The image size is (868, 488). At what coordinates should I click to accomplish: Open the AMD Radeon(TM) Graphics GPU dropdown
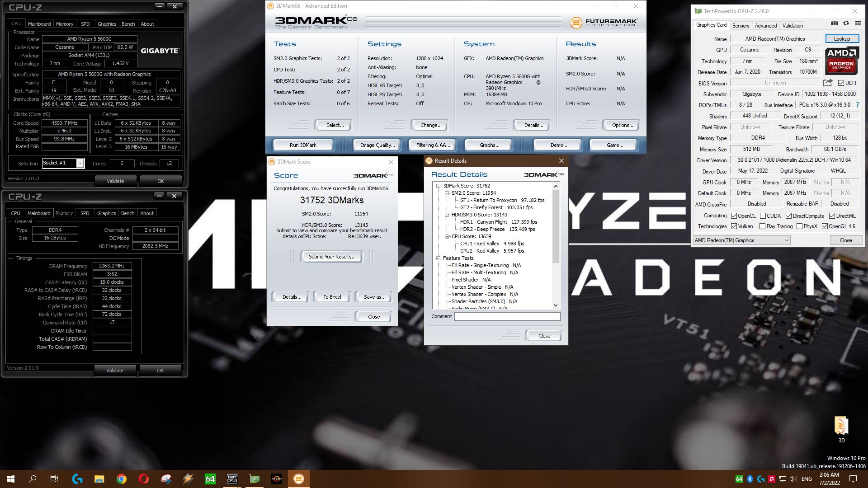tap(741, 240)
